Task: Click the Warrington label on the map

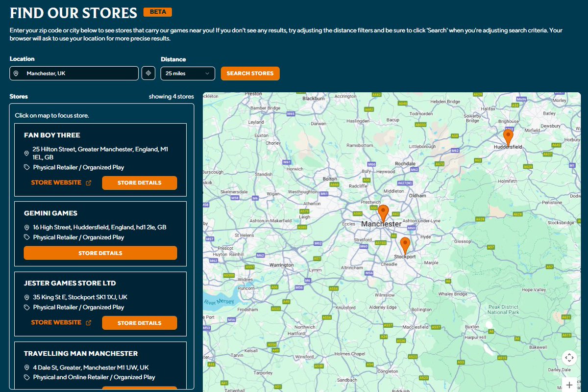Action: pos(282,264)
